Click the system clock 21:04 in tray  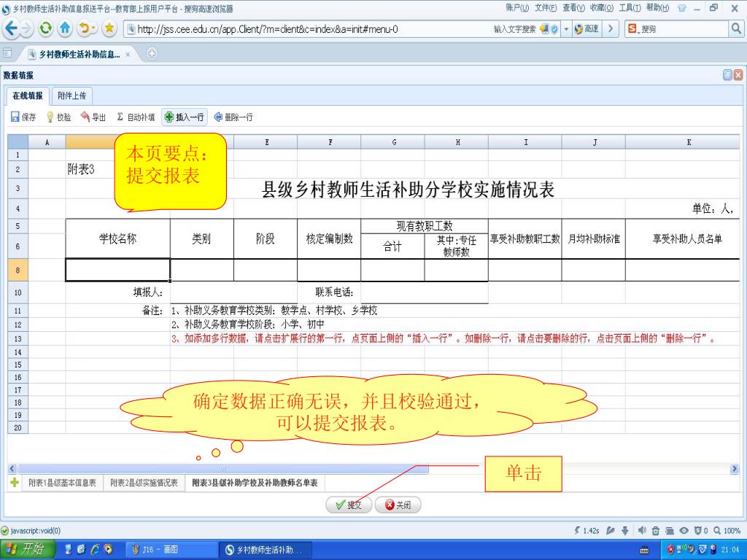coord(730,550)
